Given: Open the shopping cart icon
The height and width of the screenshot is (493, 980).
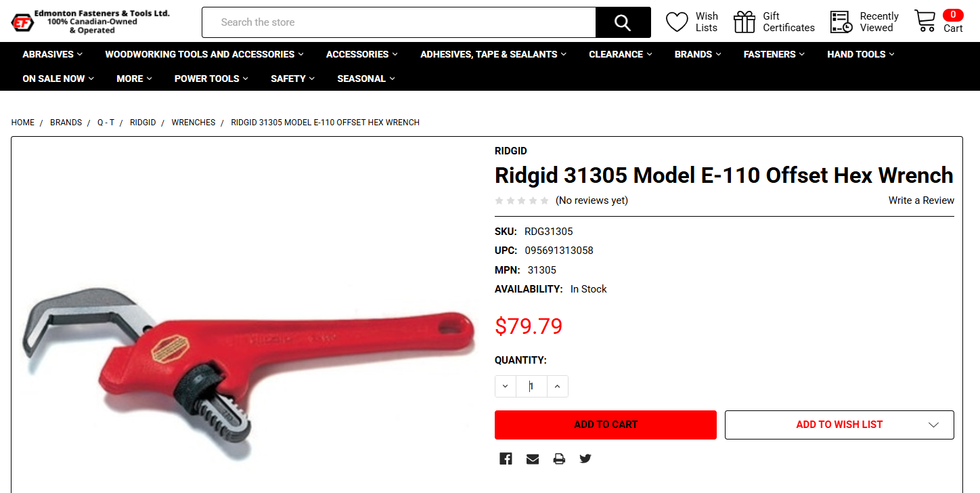Looking at the screenshot, I should tap(925, 22).
